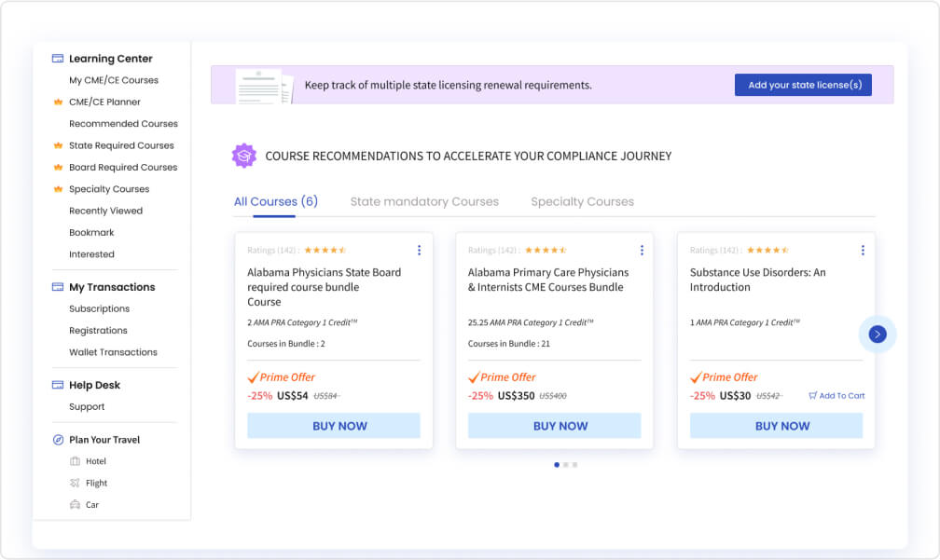Image resolution: width=940 pixels, height=560 pixels.
Task: Click the Learning Center section icon
Action: [58, 58]
